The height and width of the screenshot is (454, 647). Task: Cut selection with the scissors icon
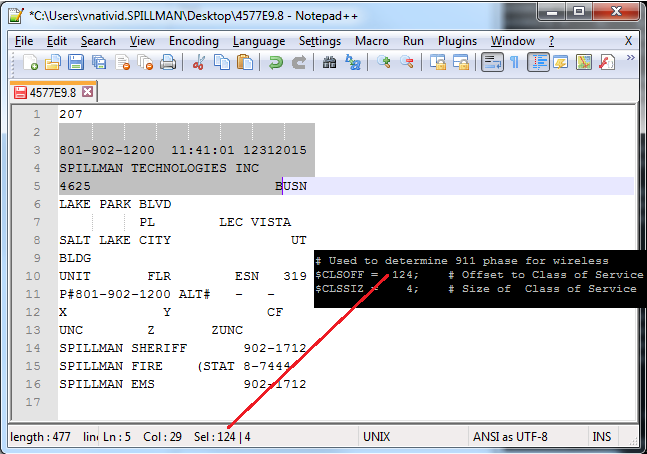tap(198, 63)
